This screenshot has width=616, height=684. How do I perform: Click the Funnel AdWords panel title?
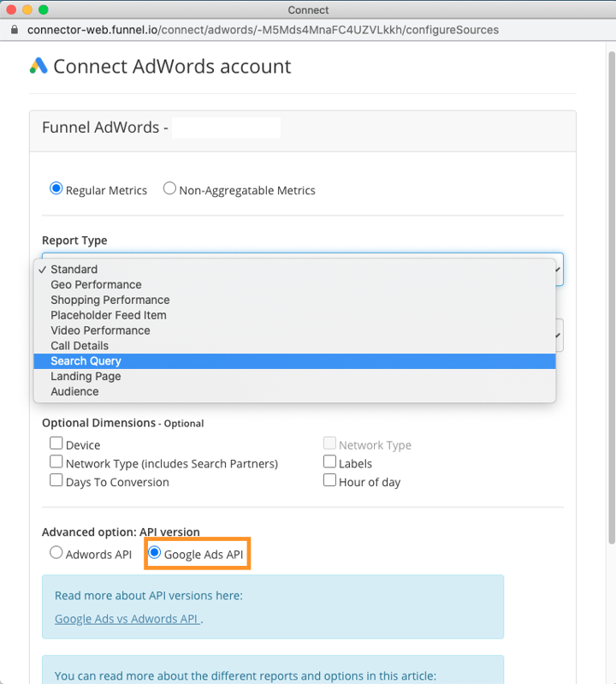pos(104,128)
